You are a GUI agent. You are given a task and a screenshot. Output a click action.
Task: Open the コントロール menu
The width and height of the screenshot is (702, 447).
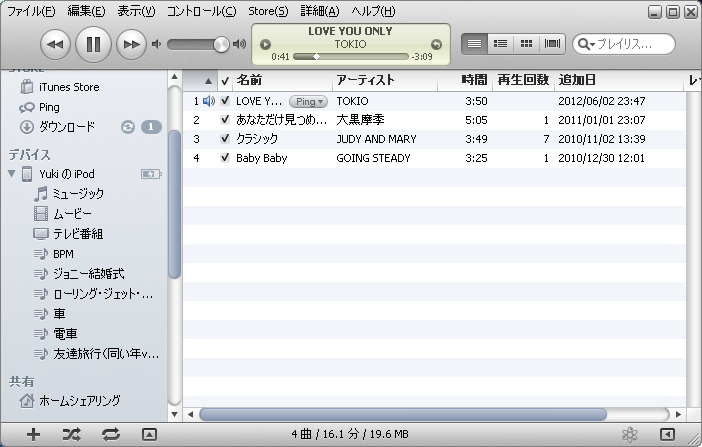201,11
